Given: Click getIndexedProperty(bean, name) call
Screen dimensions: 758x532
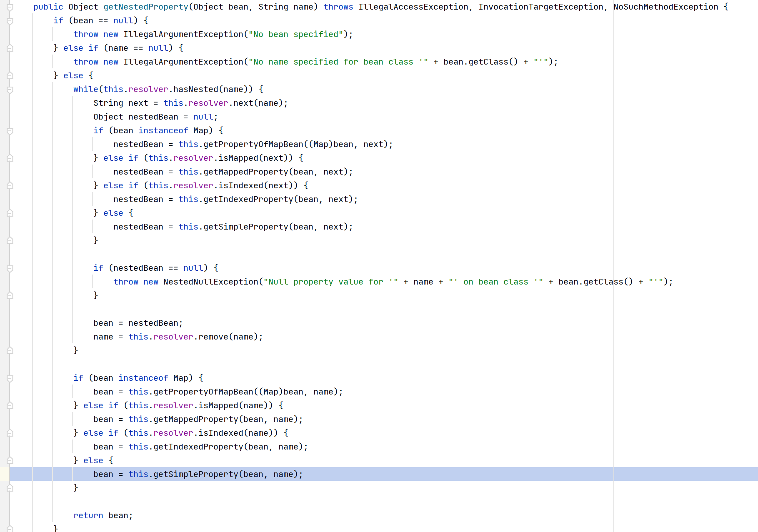Looking at the screenshot, I should coord(218,447).
